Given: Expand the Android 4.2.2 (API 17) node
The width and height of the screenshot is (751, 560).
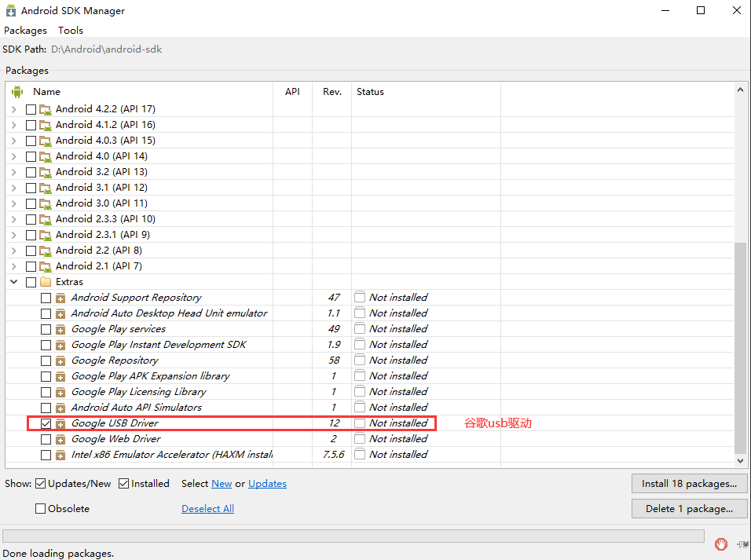Looking at the screenshot, I should (x=14, y=109).
